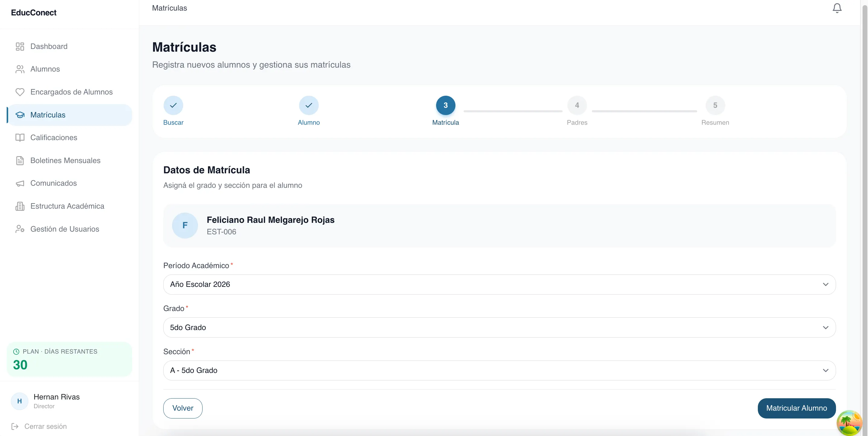The width and height of the screenshot is (868, 436).
Task: Open the Sección dropdown
Action: [499, 370]
